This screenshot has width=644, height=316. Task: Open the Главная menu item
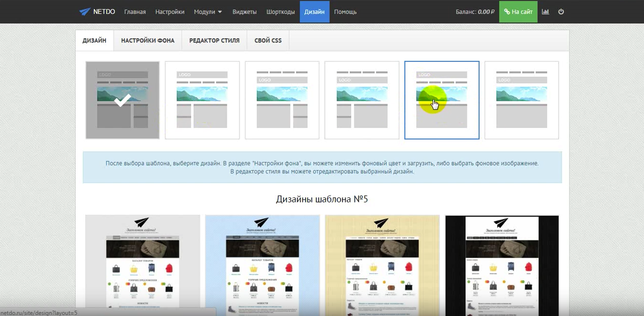135,12
